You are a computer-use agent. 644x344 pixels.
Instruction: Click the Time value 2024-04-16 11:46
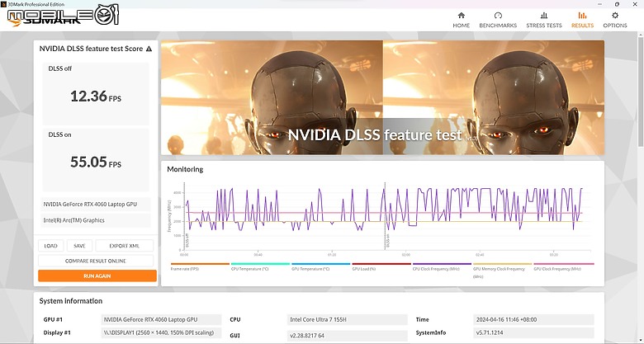(x=533, y=319)
